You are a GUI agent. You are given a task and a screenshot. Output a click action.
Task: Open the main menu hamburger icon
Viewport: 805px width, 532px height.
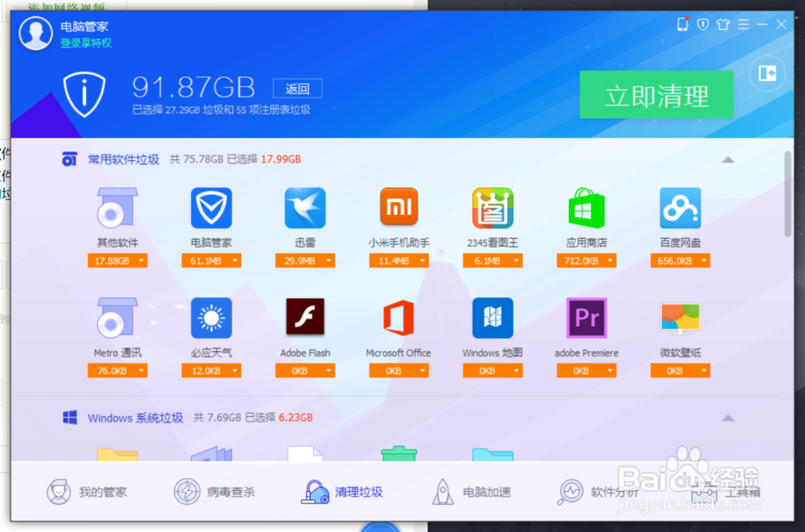(743, 24)
